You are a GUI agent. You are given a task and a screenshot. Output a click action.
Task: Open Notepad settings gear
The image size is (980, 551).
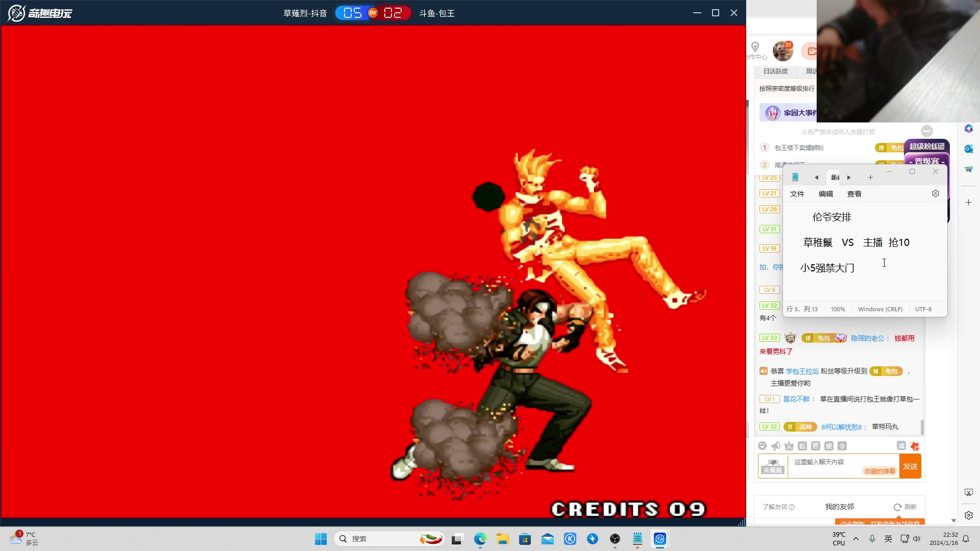[936, 193]
